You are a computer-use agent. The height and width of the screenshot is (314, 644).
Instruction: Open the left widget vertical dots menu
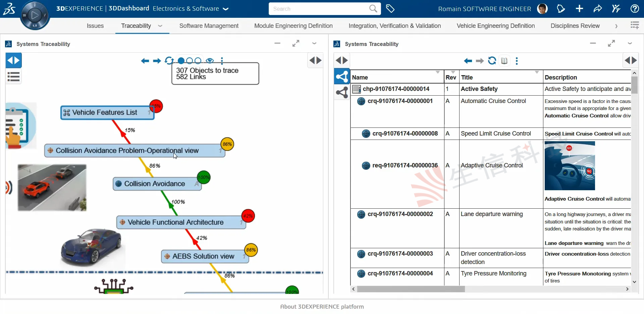tap(222, 61)
